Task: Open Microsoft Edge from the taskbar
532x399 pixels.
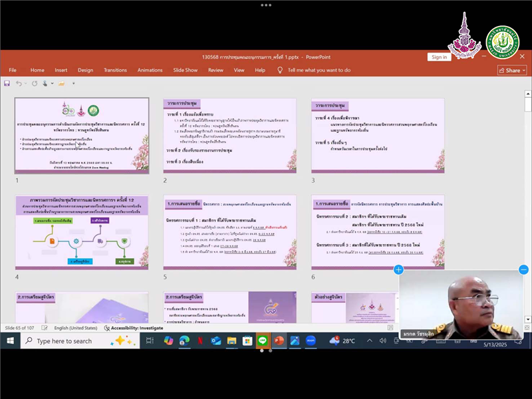Action: tap(184, 340)
